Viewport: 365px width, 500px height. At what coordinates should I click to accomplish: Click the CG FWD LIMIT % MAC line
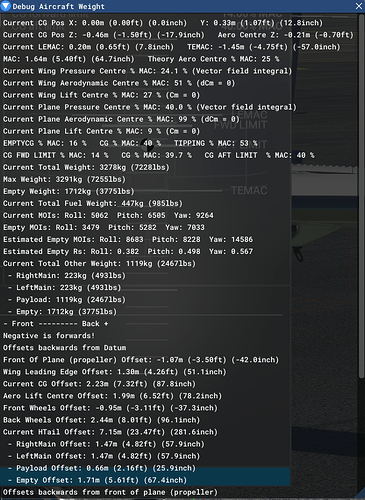[158, 155]
